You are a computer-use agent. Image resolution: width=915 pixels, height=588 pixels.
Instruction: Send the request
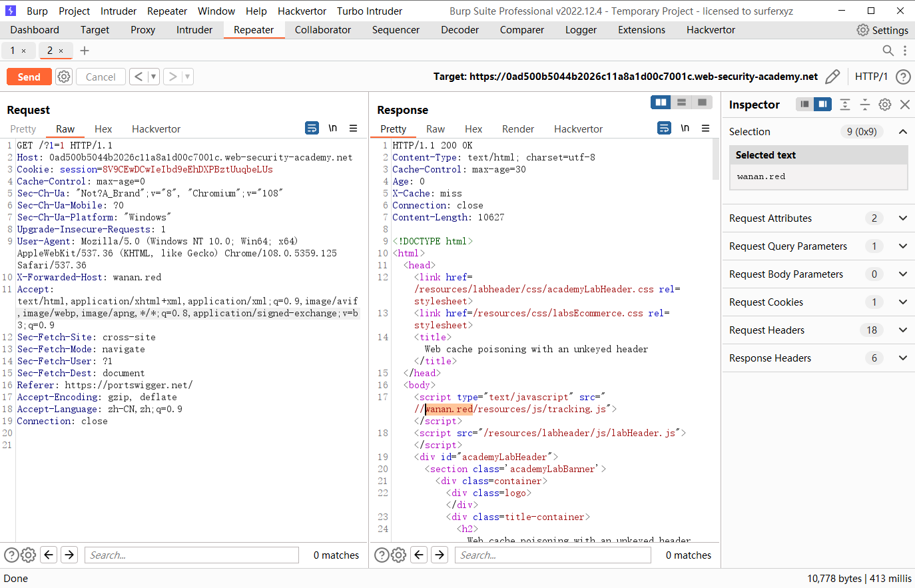[29, 77]
